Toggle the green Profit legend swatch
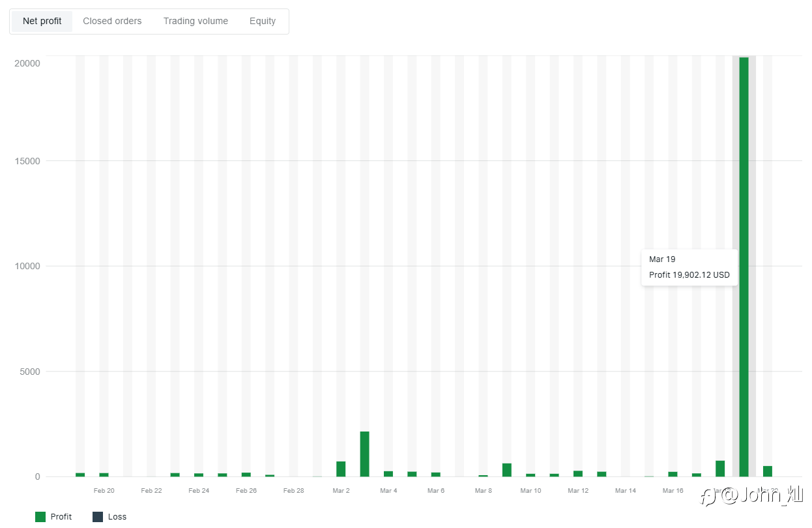The height and width of the screenshot is (528, 812). 40,517
